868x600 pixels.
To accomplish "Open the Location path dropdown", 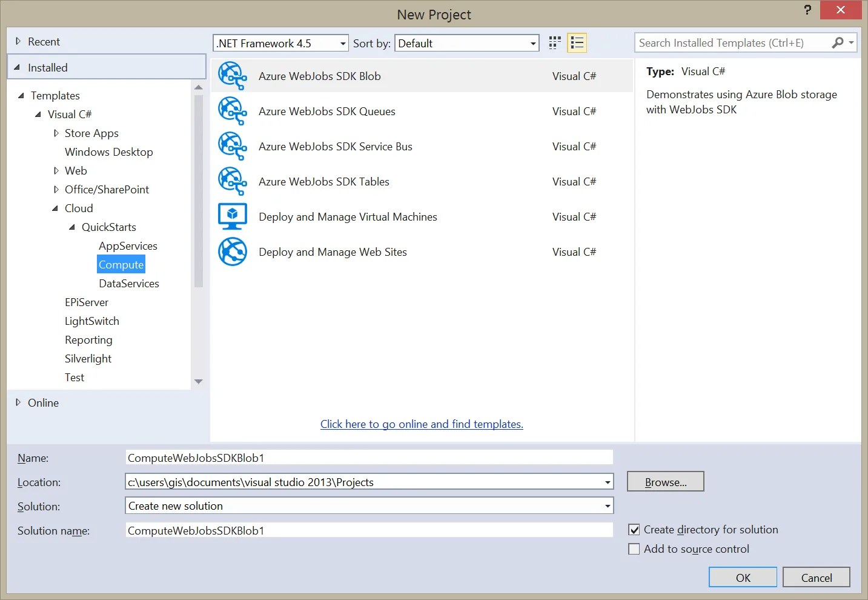I will (x=608, y=482).
